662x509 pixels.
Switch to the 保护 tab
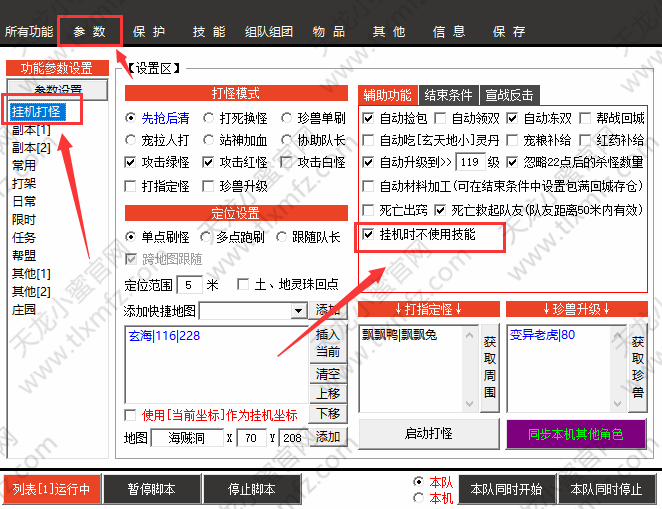point(149,31)
